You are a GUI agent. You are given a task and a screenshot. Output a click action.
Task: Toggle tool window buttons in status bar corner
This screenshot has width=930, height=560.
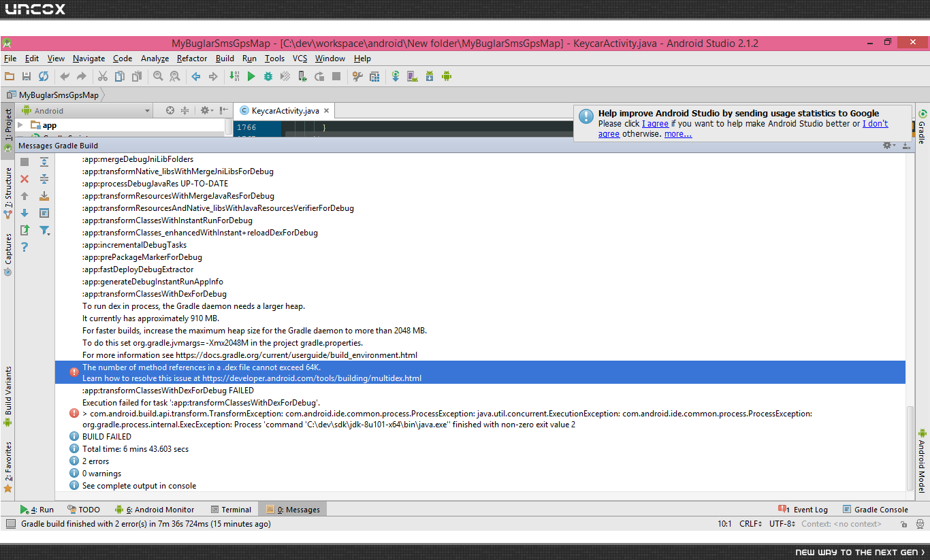tap(10, 524)
